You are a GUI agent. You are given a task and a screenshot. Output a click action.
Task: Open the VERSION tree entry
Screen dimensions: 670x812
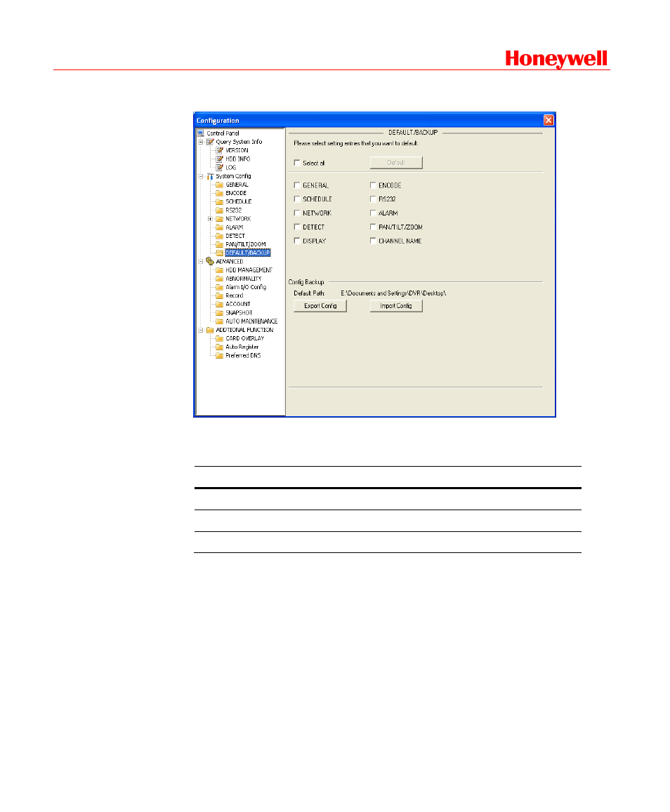(237, 151)
